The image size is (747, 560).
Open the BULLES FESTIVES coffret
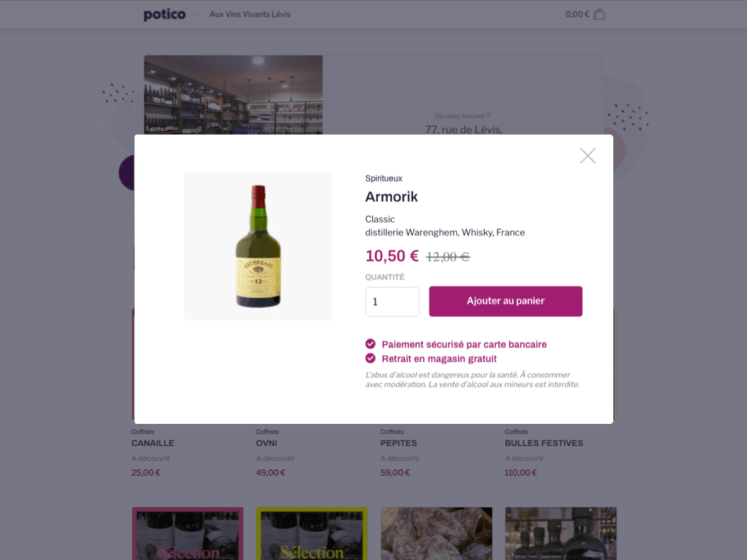pyautogui.click(x=543, y=443)
